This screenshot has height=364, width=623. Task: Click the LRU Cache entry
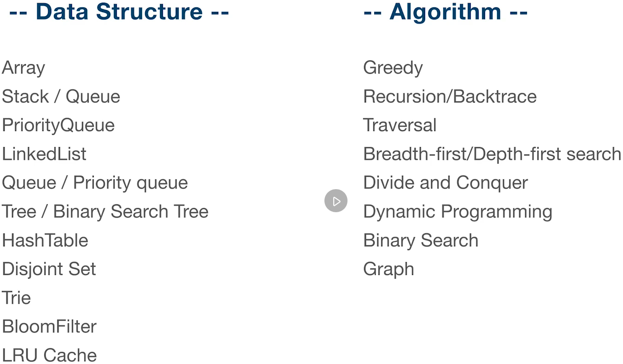[x=49, y=355]
